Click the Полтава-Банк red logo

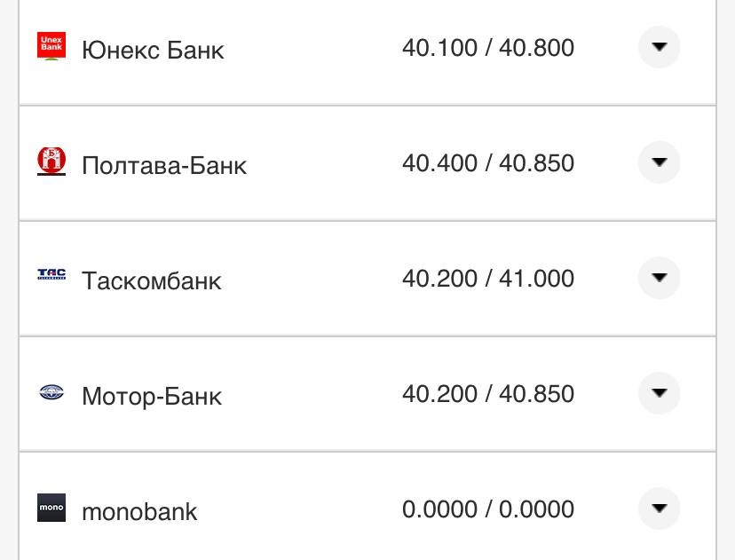tap(51, 163)
